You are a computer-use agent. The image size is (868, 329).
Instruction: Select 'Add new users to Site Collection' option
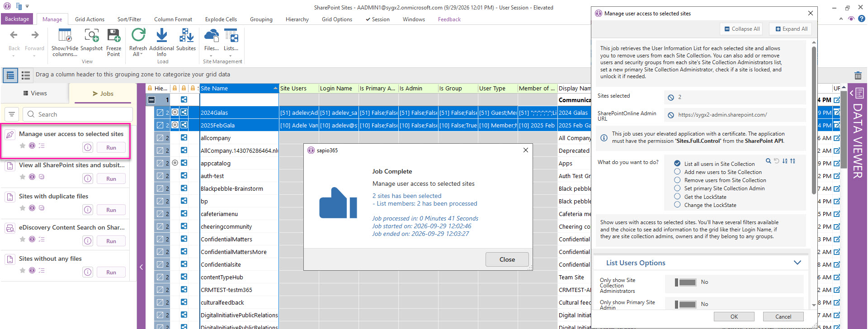(x=677, y=172)
